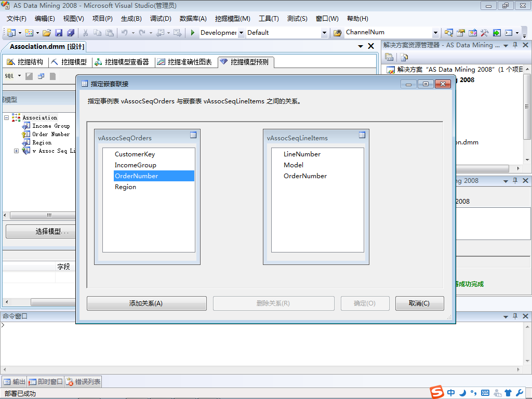Select OrderNumber in vAssocSeqOrders list
This screenshot has height=399, width=532.
click(x=154, y=176)
